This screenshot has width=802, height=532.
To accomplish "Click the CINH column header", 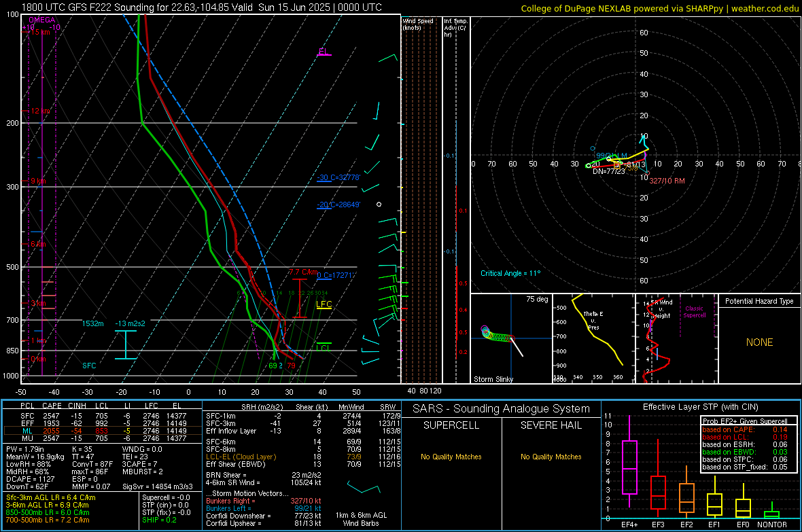I will [x=77, y=406].
